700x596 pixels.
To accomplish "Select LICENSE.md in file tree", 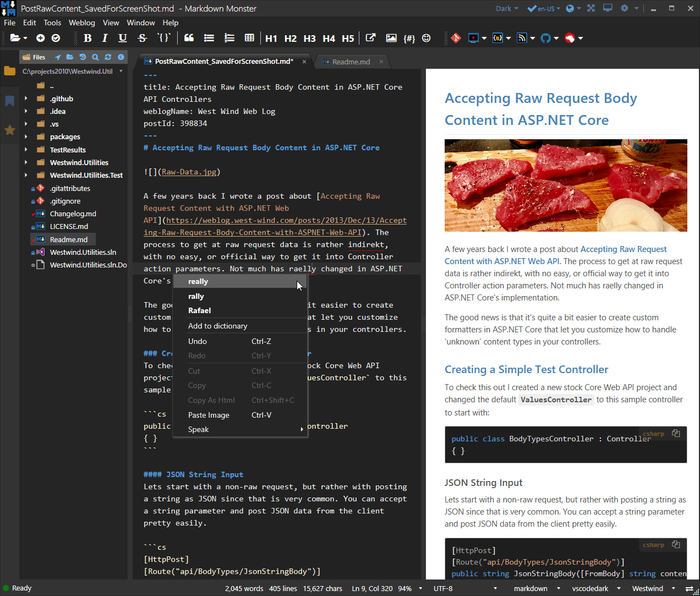I will (x=69, y=226).
